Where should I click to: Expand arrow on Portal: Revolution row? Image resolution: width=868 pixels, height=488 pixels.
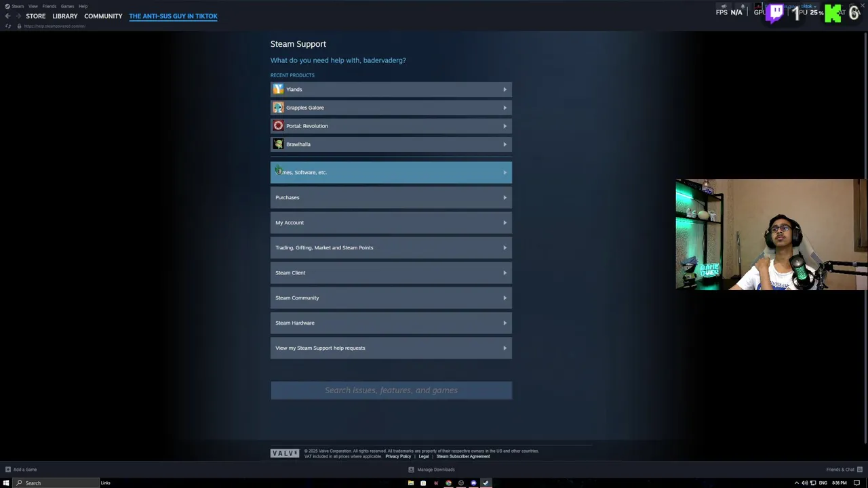point(505,126)
